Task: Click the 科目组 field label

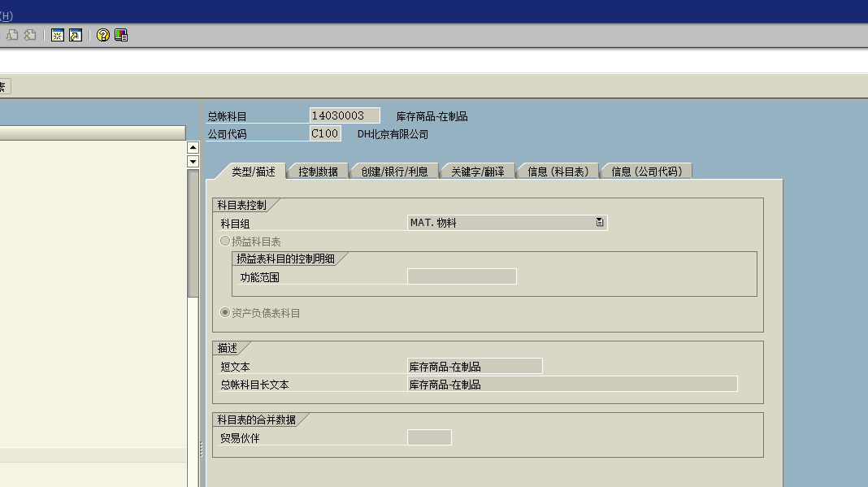Action: point(235,224)
